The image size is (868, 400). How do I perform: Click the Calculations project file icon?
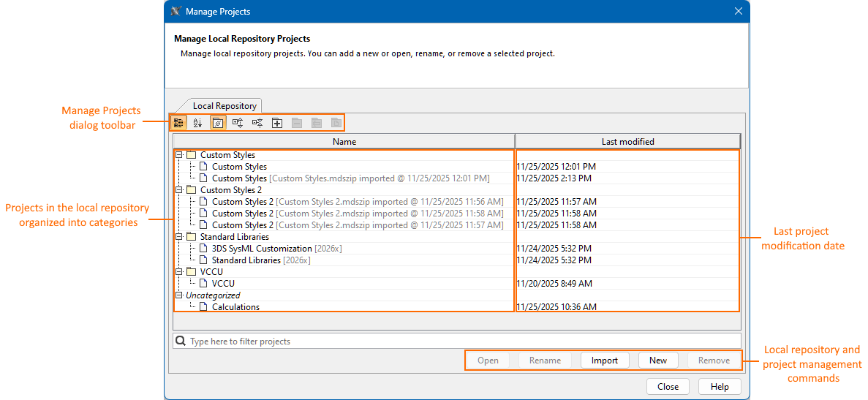point(204,307)
